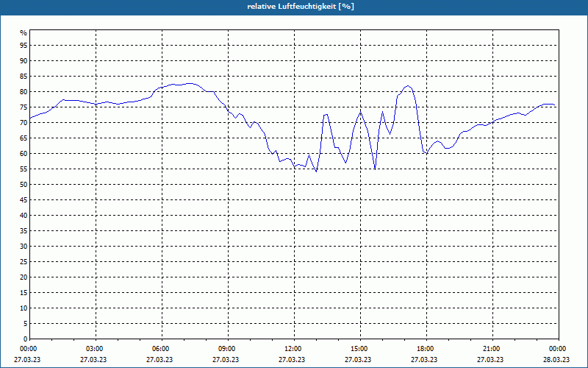Click the y-axis label 35
Image resolution: width=588 pixels, height=368 pixels.
24,231
